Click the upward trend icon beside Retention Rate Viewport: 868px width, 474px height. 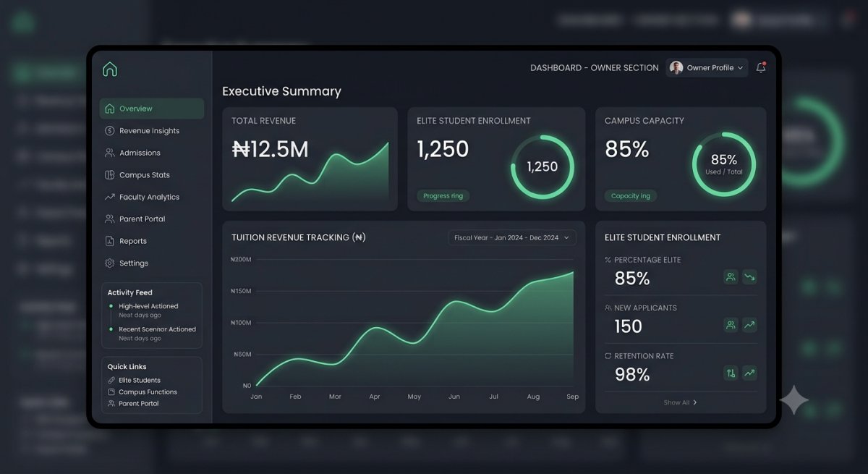coord(749,373)
